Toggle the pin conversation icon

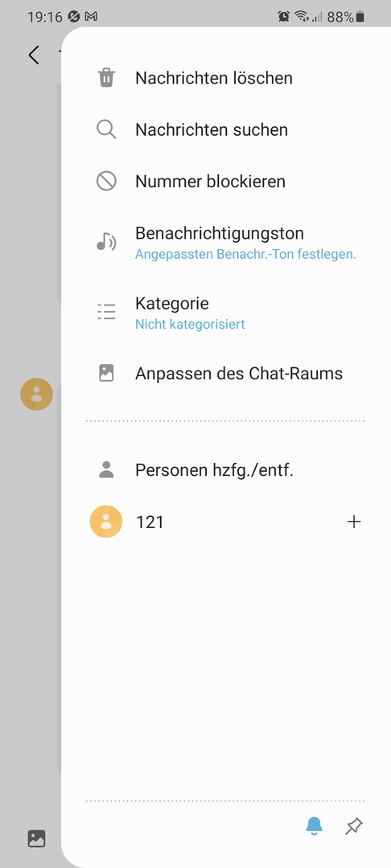point(354,826)
